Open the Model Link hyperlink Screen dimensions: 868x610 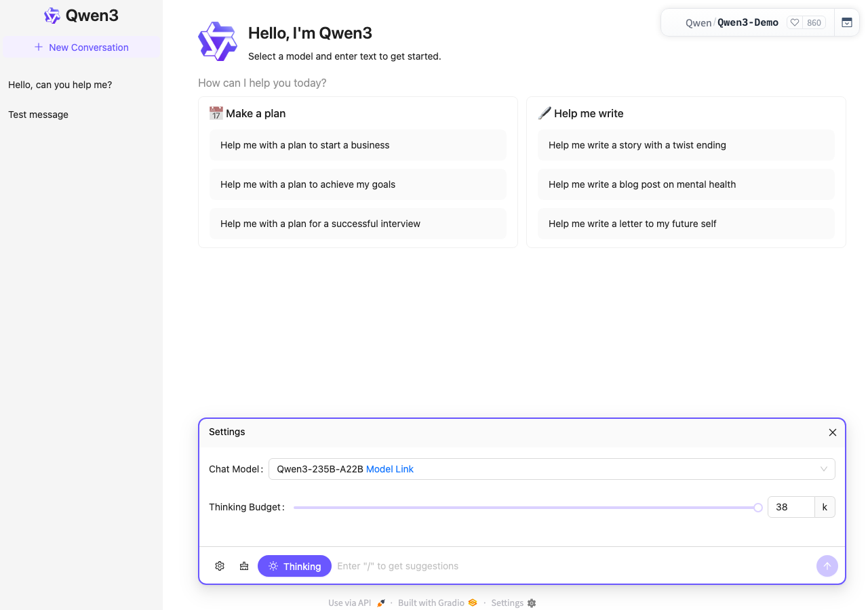[x=390, y=469]
